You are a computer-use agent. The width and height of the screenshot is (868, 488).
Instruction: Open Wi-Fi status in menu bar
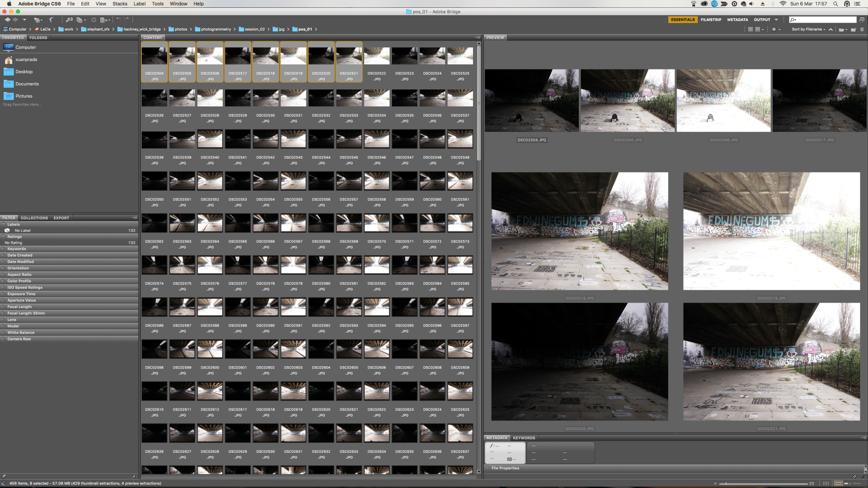click(783, 4)
